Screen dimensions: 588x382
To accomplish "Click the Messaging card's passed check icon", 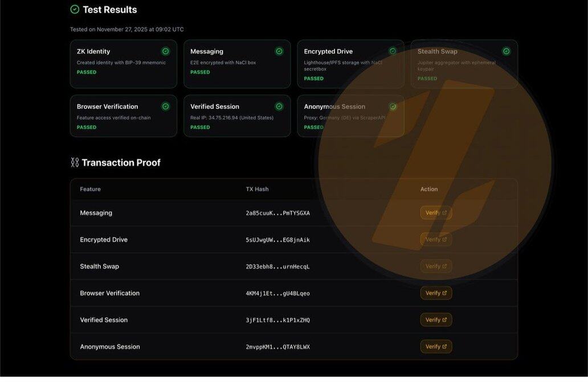I will click(279, 51).
